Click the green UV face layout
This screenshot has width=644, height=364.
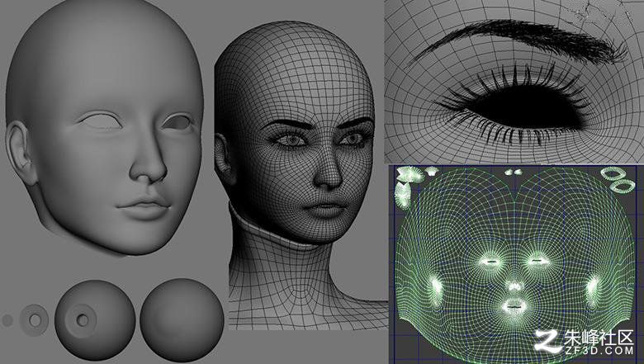(x=515, y=264)
